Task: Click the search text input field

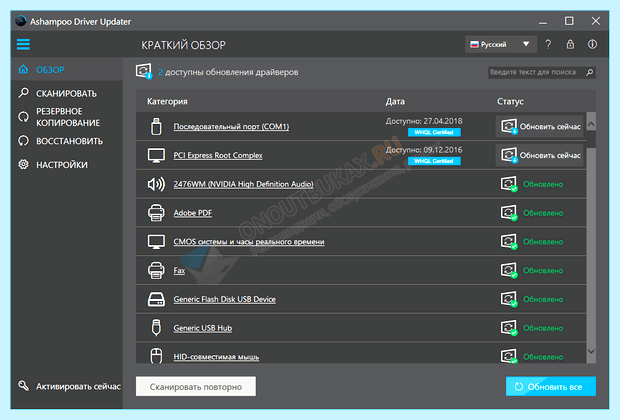Action: point(536,72)
